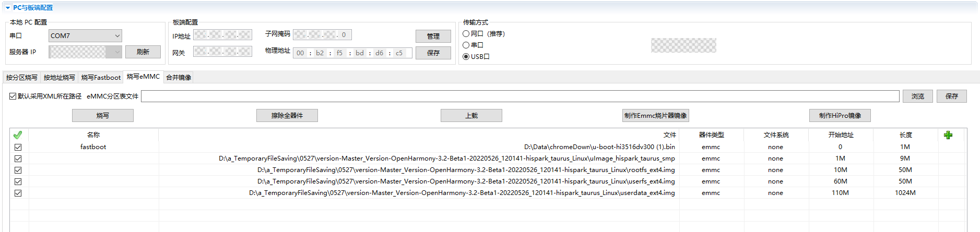Toggle 默认采用XML所在路径 checkbox
Image resolution: width=980 pixels, height=232 pixels.
[x=13, y=96]
